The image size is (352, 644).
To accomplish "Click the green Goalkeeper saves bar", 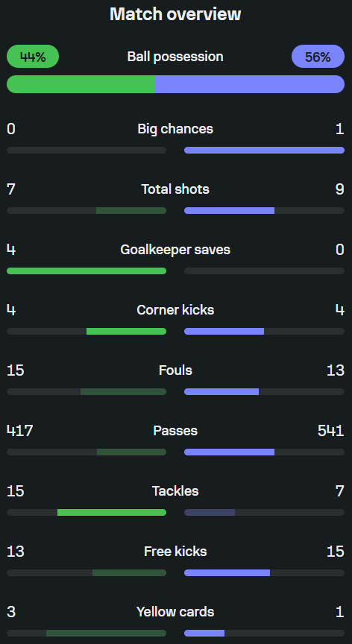I will click(x=87, y=271).
